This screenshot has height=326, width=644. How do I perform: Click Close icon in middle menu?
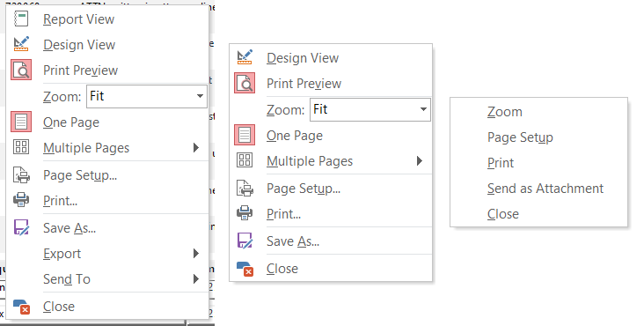click(245, 269)
